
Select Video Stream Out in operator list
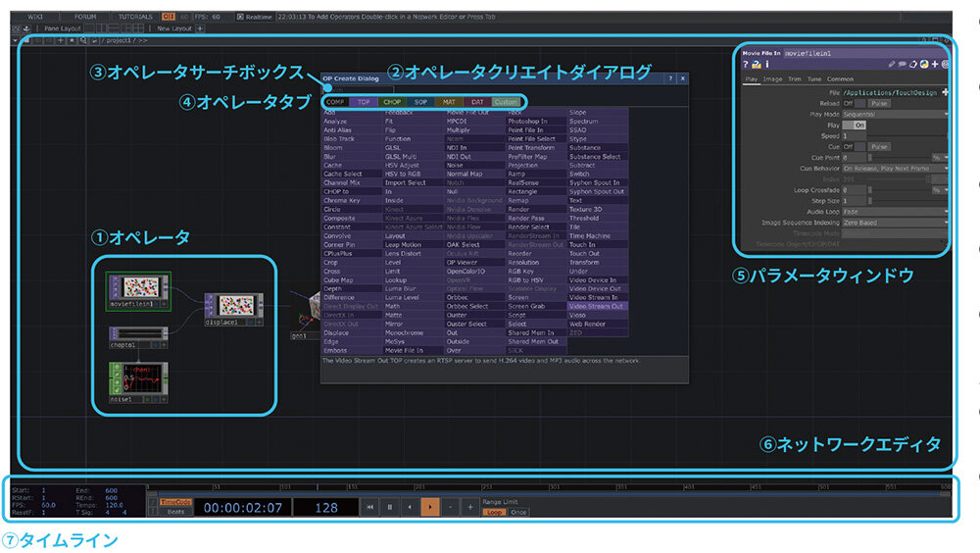(594, 306)
